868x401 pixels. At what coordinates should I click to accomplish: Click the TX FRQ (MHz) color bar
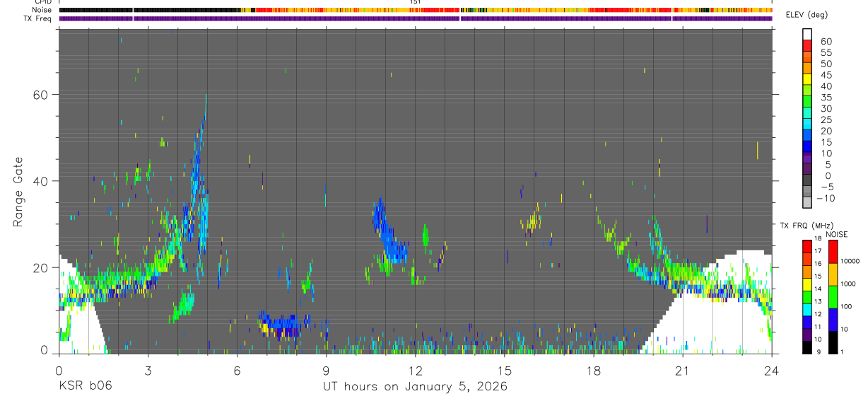pos(807,297)
